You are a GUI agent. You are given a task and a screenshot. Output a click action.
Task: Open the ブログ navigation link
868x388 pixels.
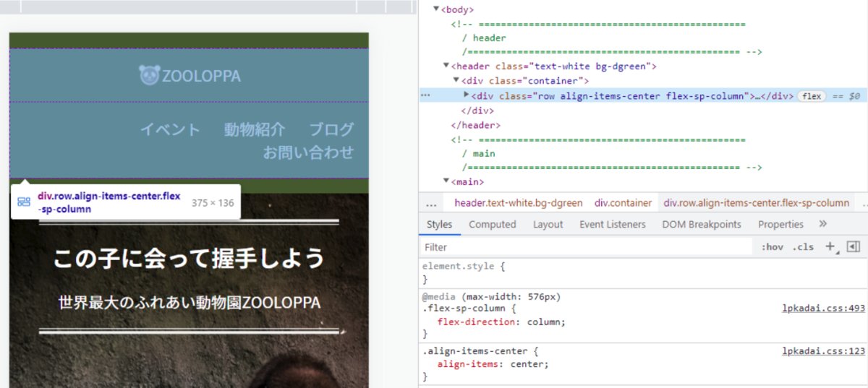click(x=332, y=130)
